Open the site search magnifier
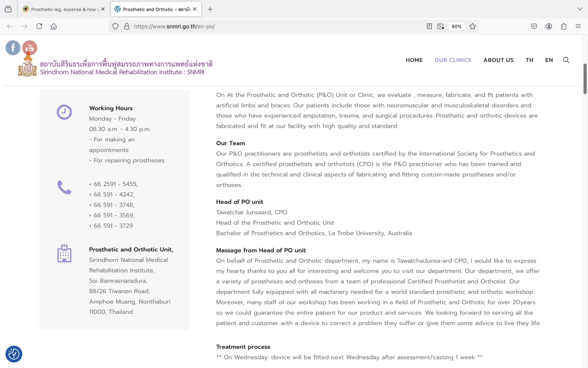588x368 pixels. click(x=566, y=60)
